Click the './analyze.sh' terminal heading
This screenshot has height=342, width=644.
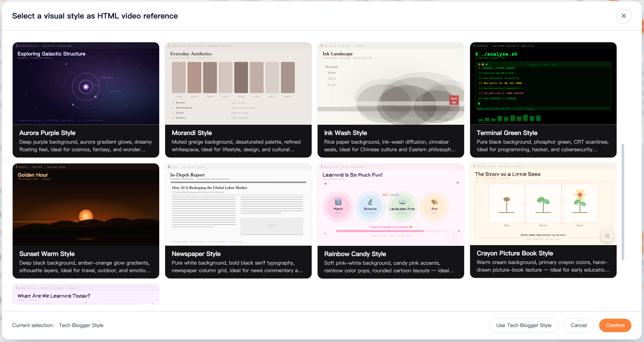pos(496,54)
